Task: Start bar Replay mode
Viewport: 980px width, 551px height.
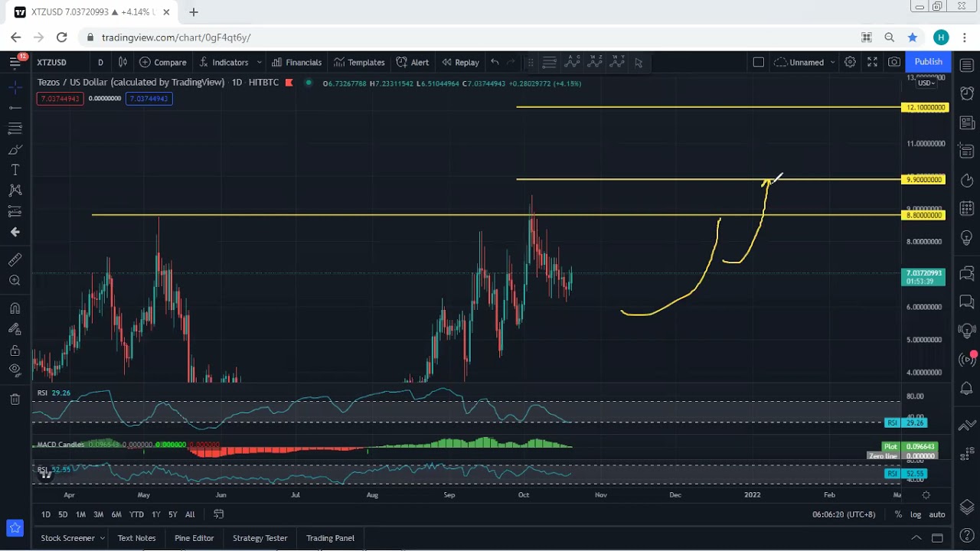Action: click(460, 63)
